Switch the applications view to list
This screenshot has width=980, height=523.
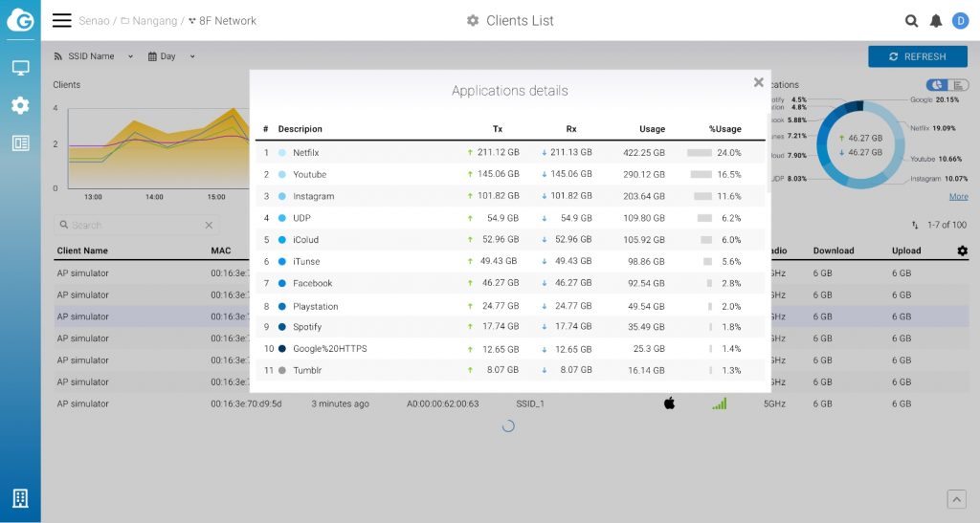click(x=958, y=85)
